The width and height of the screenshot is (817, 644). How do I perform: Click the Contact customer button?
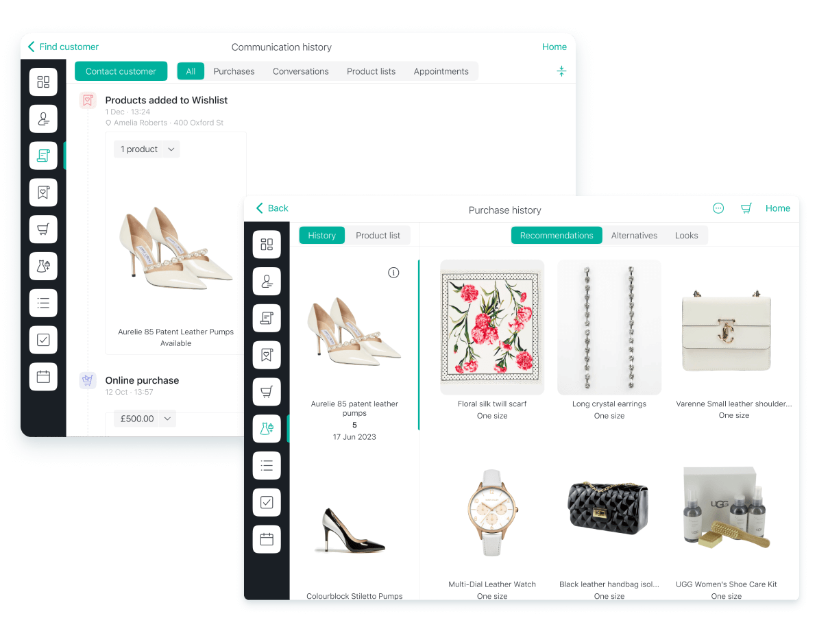(x=121, y=71)
